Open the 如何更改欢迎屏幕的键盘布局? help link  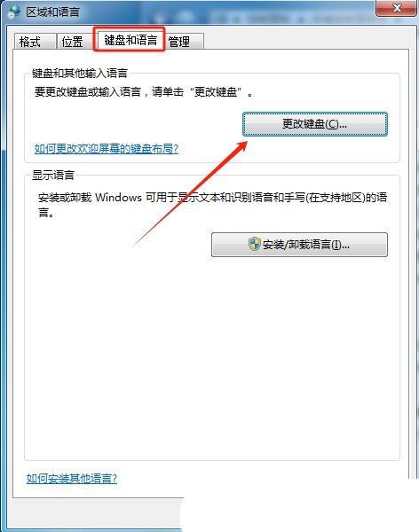(107, 149)
